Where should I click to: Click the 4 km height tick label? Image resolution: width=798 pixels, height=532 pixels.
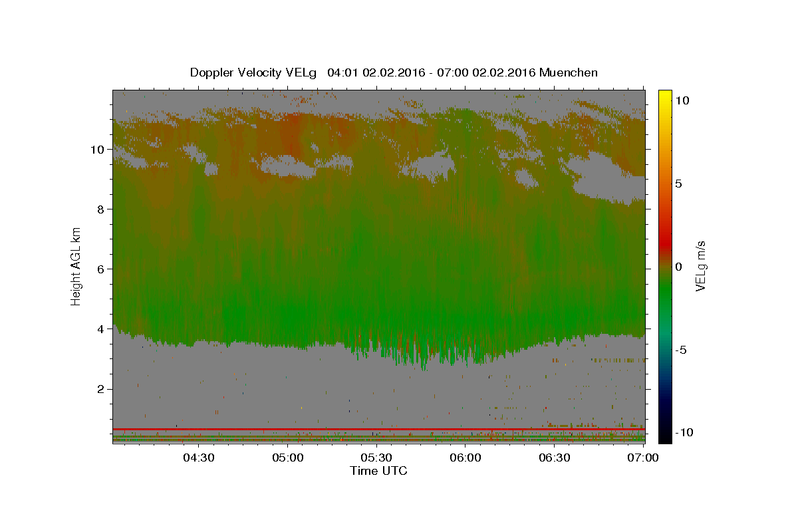tap(102, 329)
